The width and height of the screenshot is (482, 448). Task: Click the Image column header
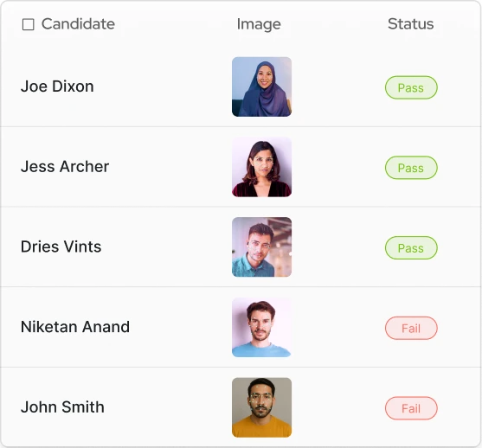coord(259,24)
